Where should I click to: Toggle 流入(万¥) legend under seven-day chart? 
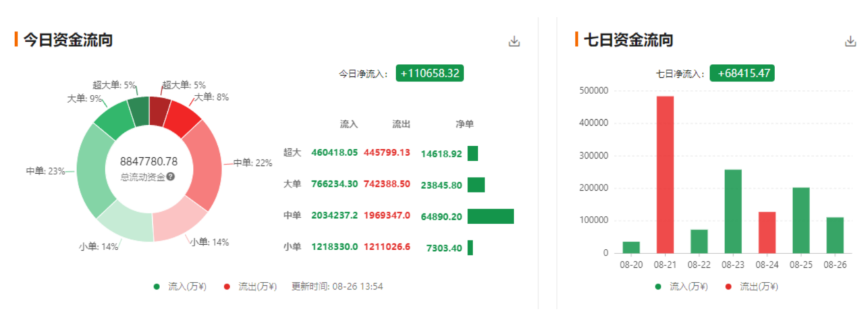click(x=681, y=286)
